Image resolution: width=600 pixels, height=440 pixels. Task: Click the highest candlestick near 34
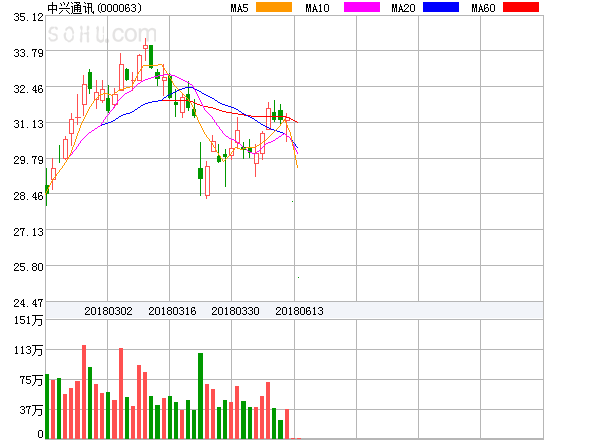tap(145, 47)
